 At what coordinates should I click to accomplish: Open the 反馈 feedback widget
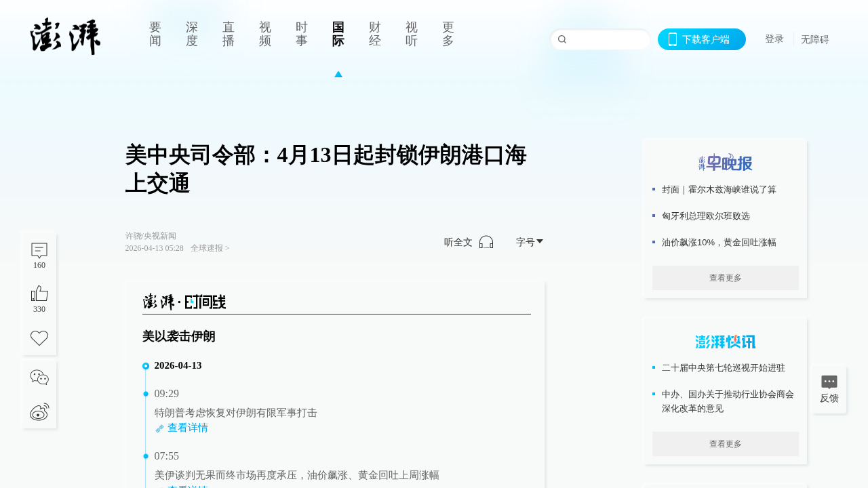(829, 390)
